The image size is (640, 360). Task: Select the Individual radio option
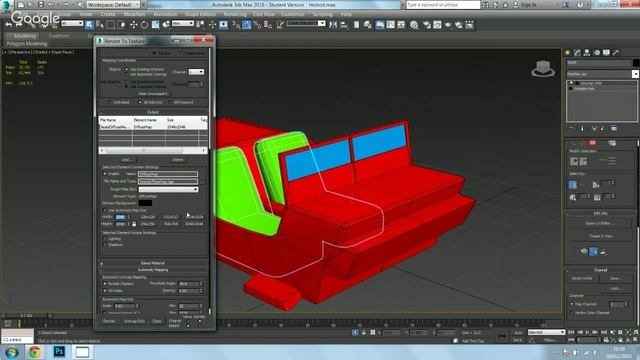(x=110, y=102)
